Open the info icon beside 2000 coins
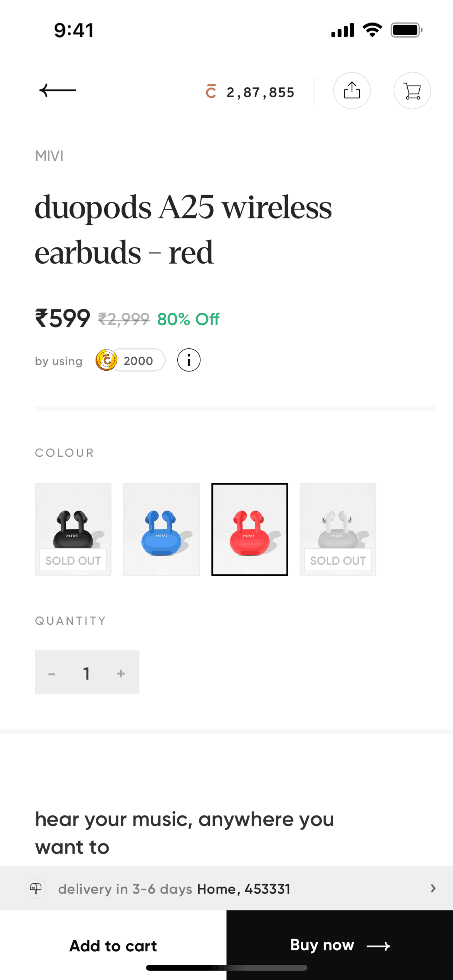This screenshot has width=453, height=980. coord(189,360)
